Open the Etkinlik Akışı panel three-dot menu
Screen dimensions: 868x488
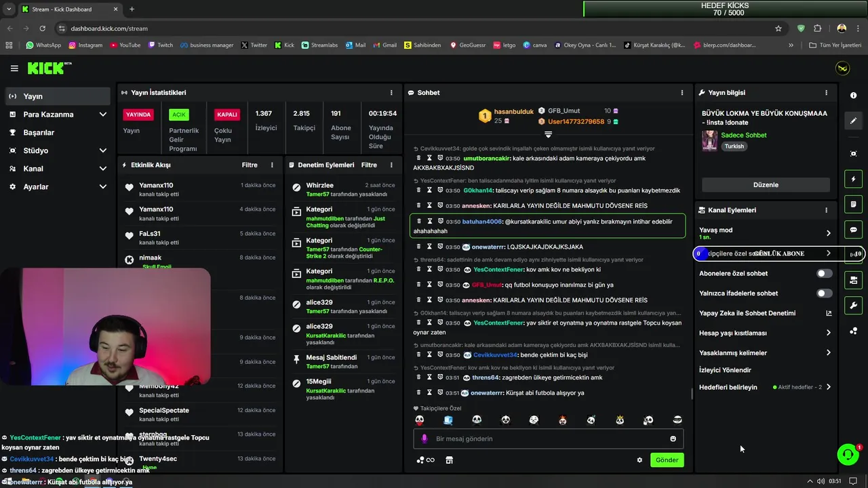click(272, 165)
